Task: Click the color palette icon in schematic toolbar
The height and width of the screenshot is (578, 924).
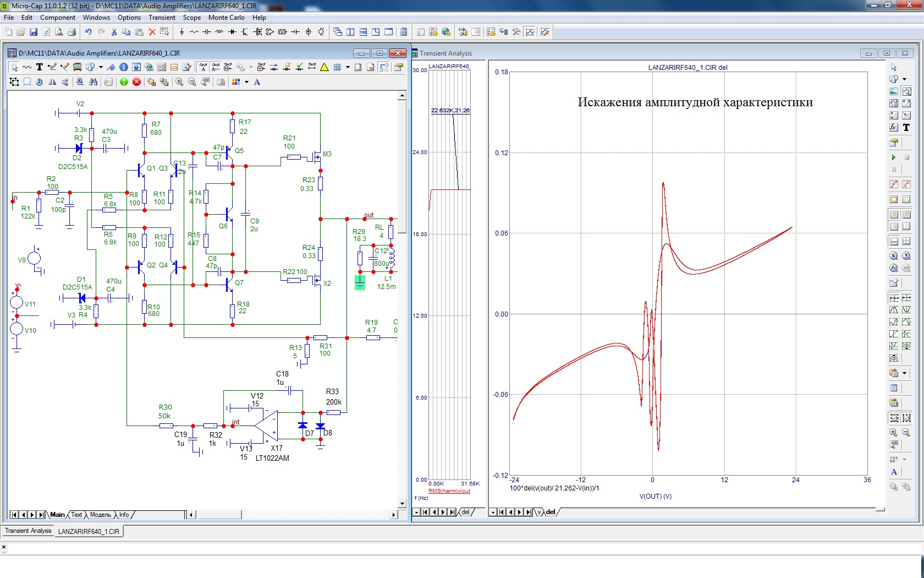Action: tap(236, 82)
